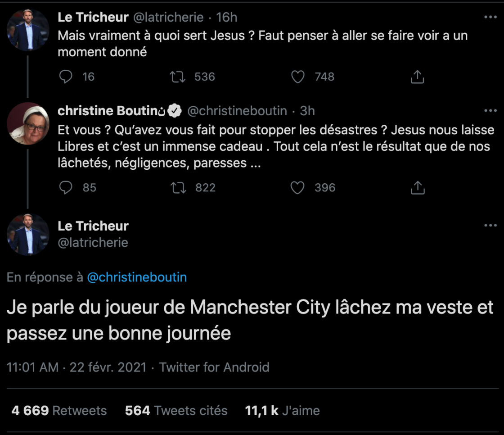Open Le Tricheur's avatar on first tweet
This screenshot has width=504, height=435.
(x=28, y=30)
